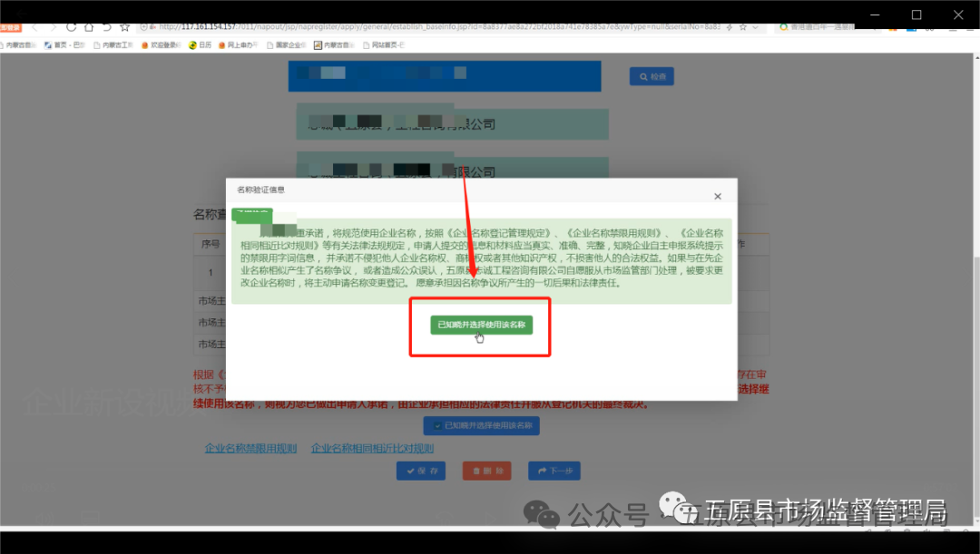Click the home icon in the toolbar

[x=90, y=28]
